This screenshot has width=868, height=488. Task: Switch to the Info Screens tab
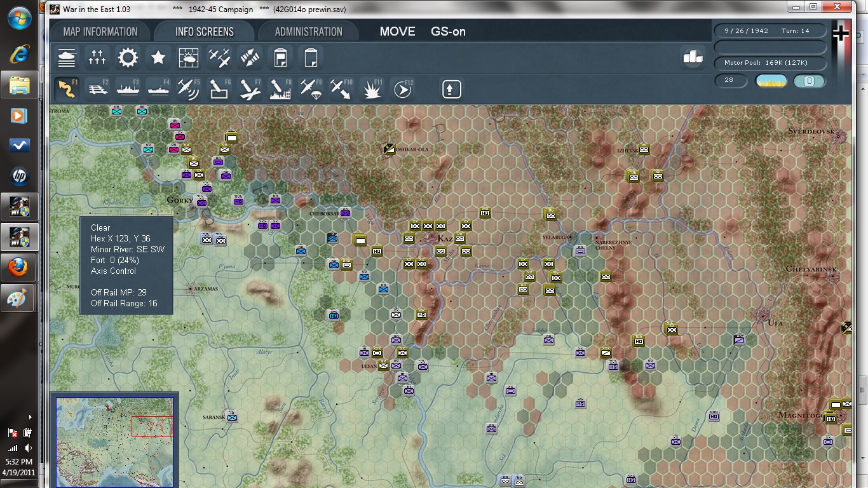pyautogui.click(x=205, y=32)
